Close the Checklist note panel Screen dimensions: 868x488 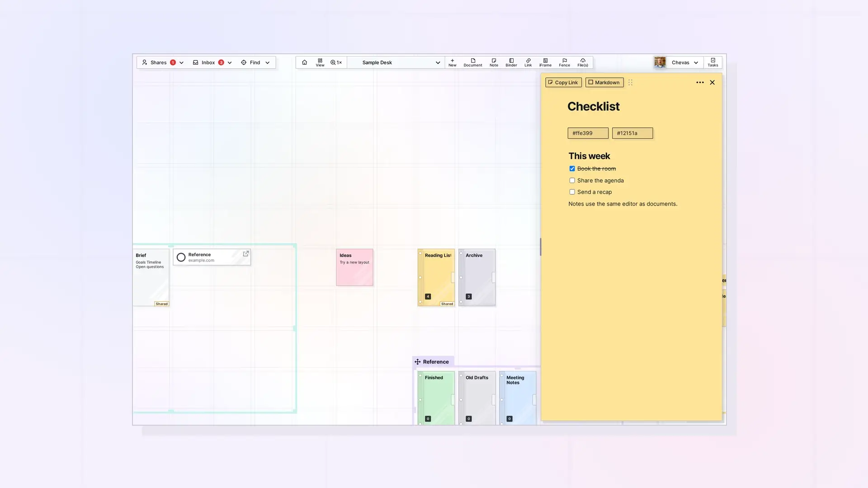(x=712, y=82)
